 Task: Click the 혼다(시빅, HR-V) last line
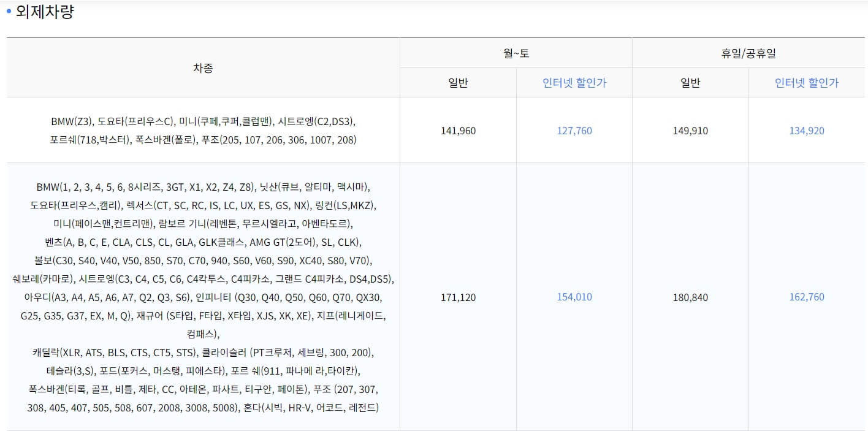(x=203, y=408)
